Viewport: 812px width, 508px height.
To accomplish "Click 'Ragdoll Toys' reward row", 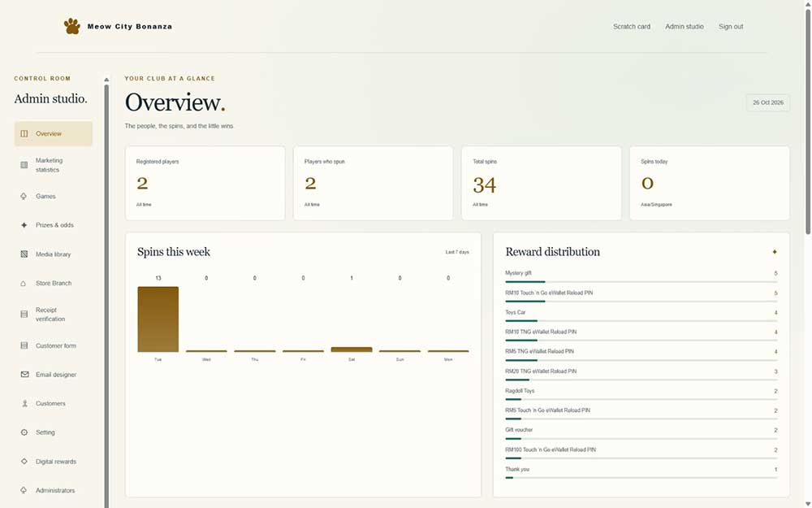I will [641, 394].
